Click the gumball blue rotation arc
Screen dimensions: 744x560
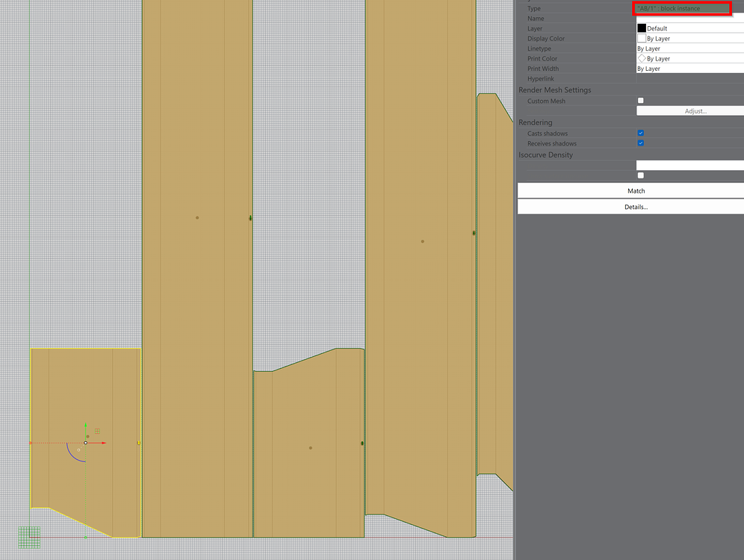tap(75, 454)
